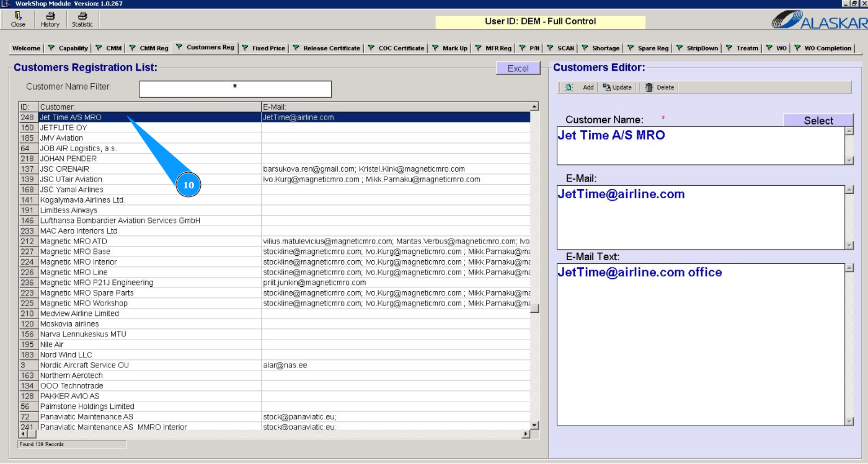This screenshot has width=868, height=464.
Task: Click the Add customer icon
Action: [x=569, y=87]
